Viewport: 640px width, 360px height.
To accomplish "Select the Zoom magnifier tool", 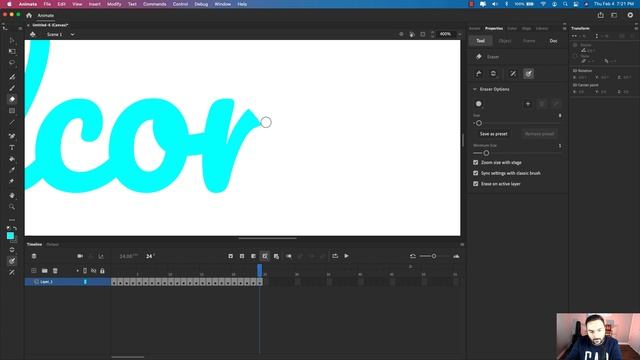I will 12,207.
